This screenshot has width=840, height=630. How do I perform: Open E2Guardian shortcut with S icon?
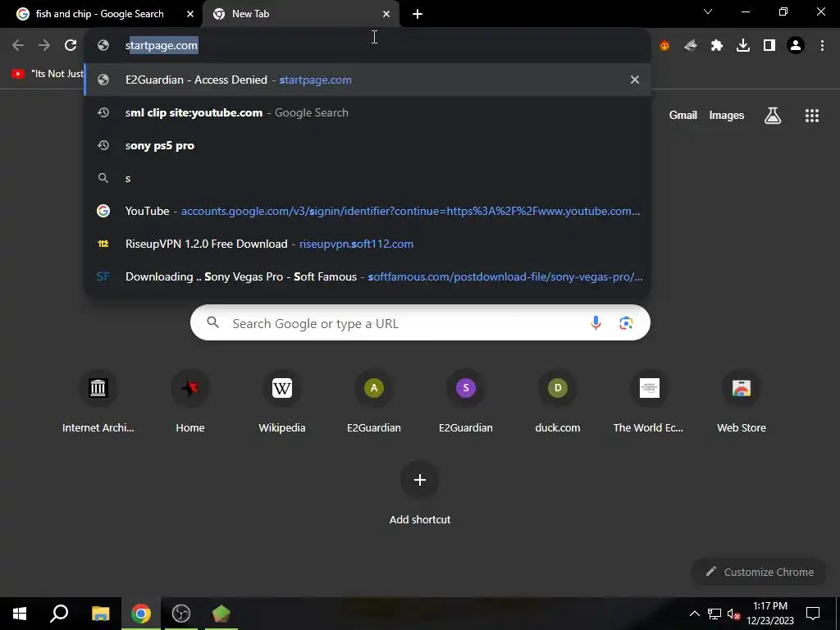[x=466, y=401]
